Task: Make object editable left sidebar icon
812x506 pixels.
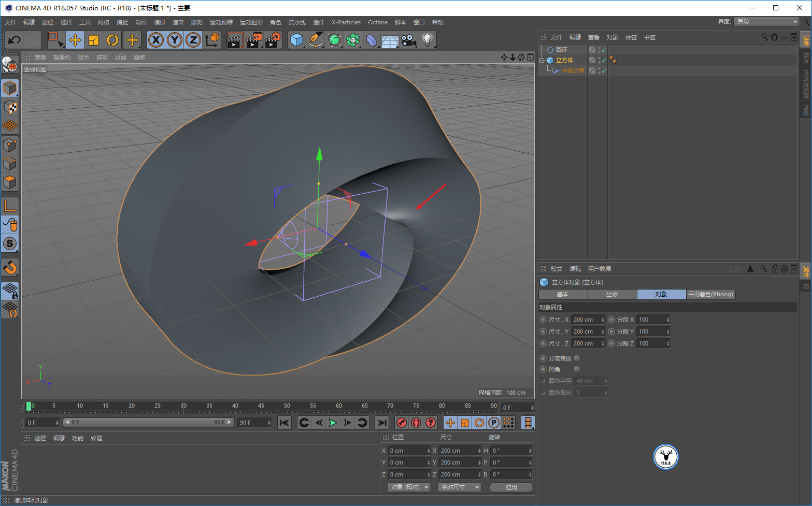Action: (10, 64)
